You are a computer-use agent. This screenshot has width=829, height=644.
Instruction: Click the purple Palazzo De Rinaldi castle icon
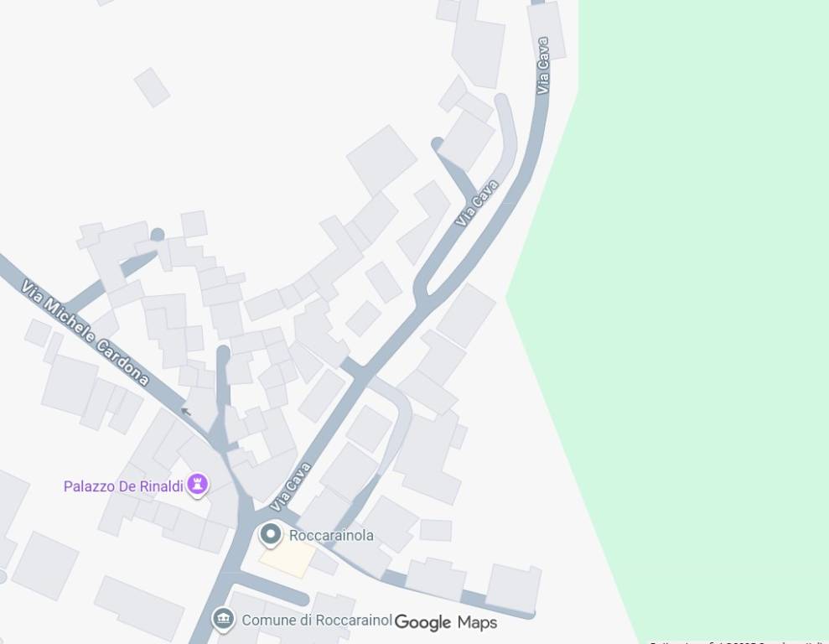click(197, 485)
